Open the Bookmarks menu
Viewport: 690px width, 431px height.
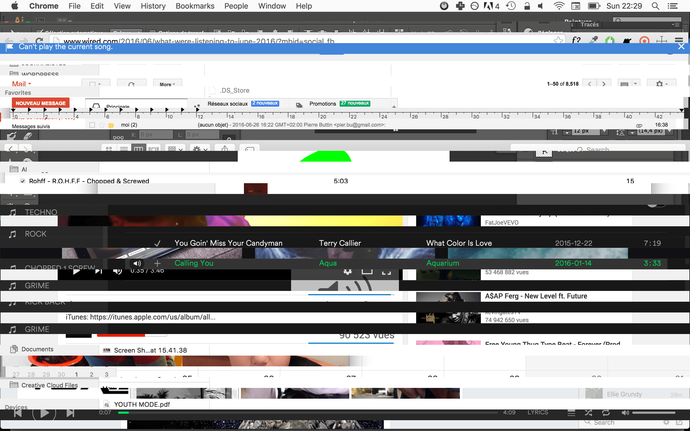[195, 6]
